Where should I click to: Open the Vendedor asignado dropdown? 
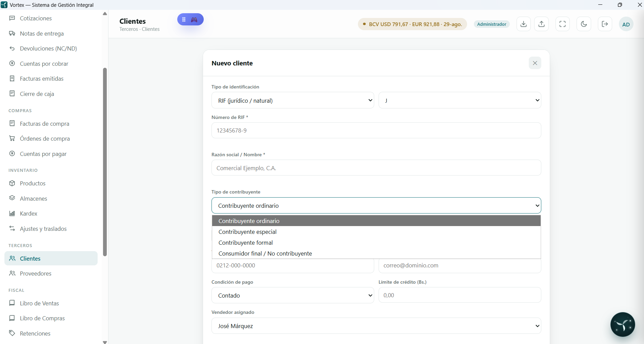tap(376, 326)
